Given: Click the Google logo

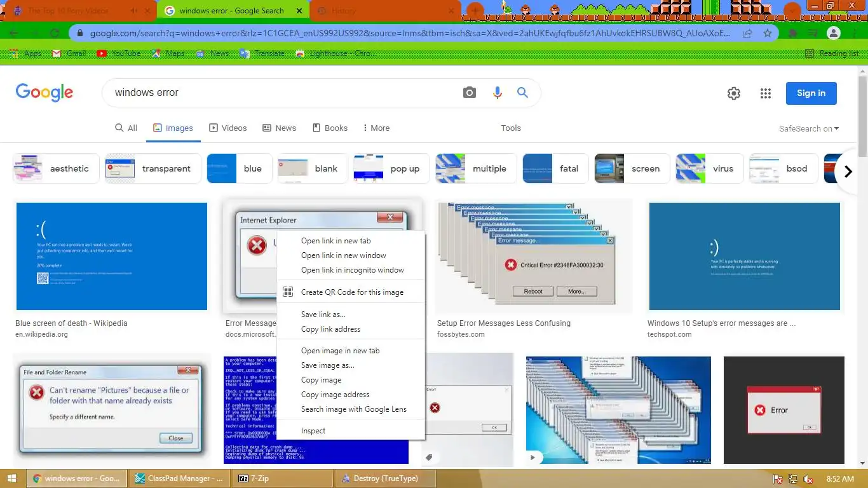Looking at the screenshot, I should click(x=44, y=93).
